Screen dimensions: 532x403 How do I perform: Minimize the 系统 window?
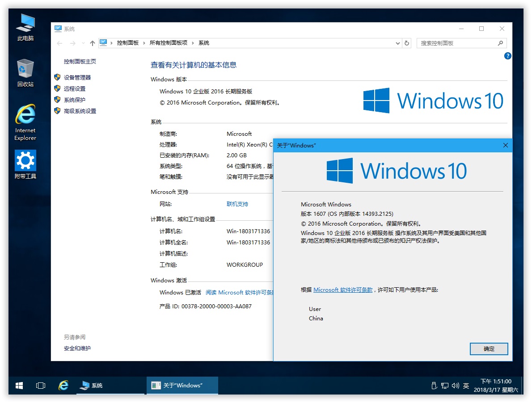coord(461,29)
